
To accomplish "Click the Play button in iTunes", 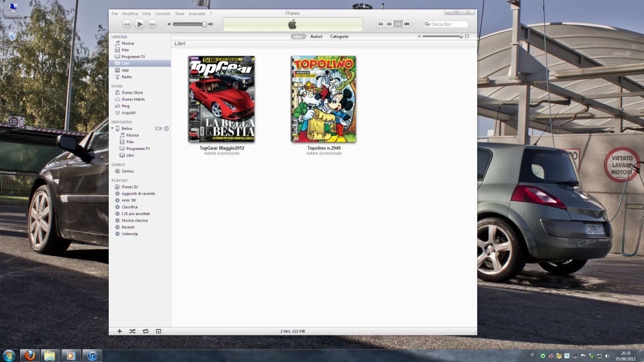I will 140,24.
